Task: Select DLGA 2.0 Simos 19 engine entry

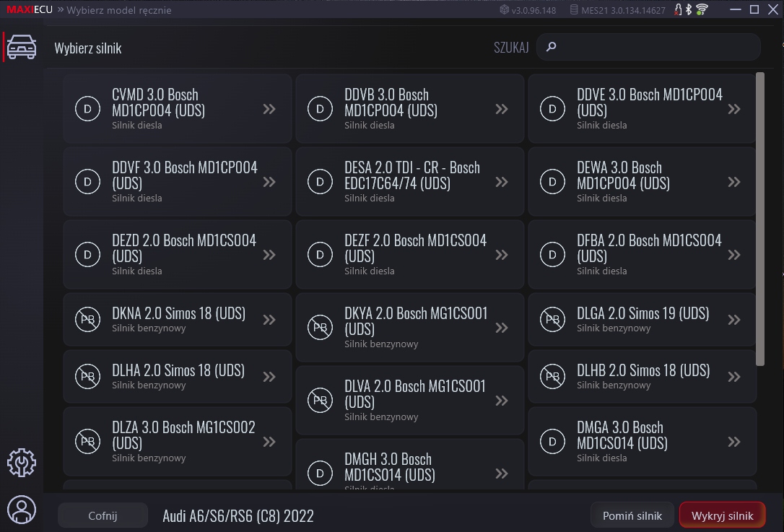Action: click(642, 320)
